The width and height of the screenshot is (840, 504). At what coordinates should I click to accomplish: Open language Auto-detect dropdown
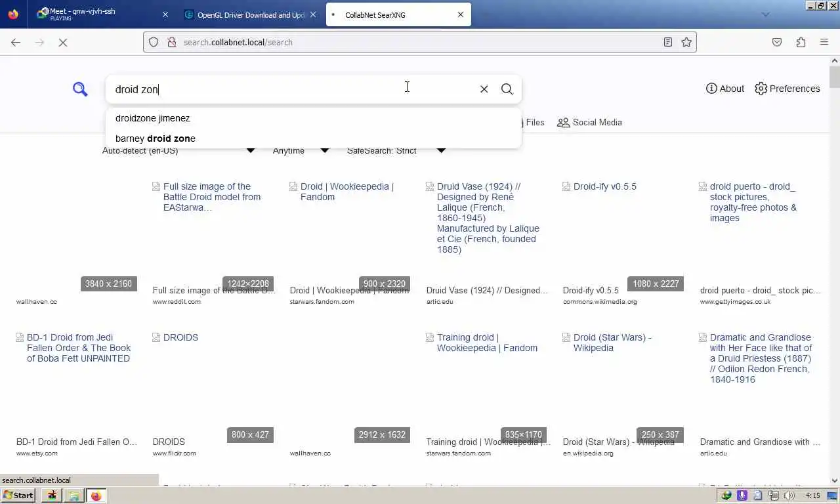click(178, 150)
